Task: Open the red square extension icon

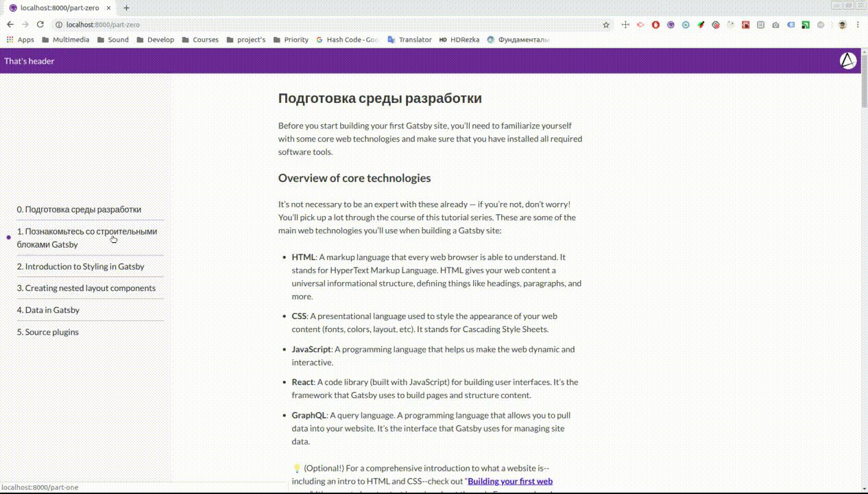Action: coord(746,25)
